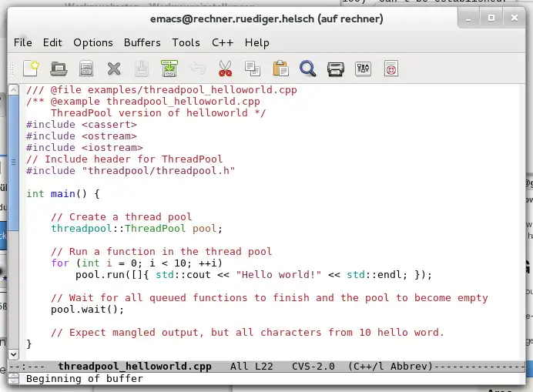Create a new file with toolbar icon
This screenshot has height=392, width=533.
tap(31, 69)
